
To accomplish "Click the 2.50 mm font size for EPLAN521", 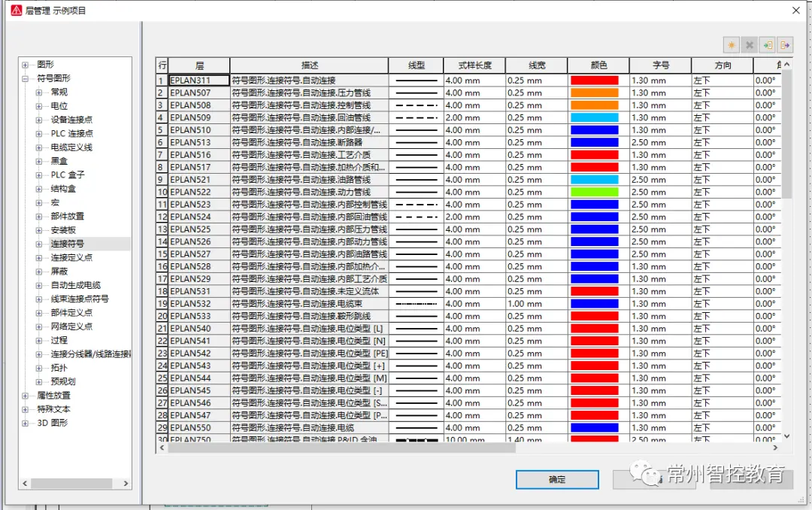I will [660, 179].
